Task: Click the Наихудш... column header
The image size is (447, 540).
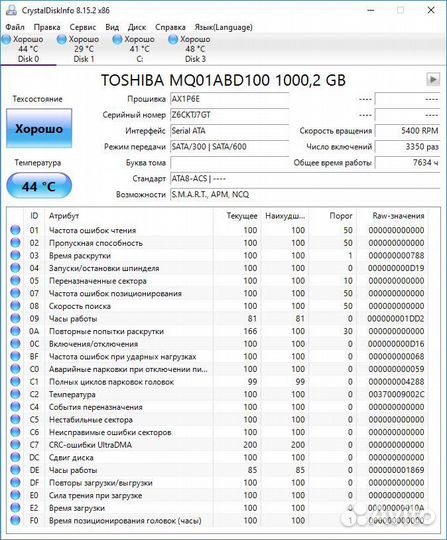Action: [x=285, y=216]
